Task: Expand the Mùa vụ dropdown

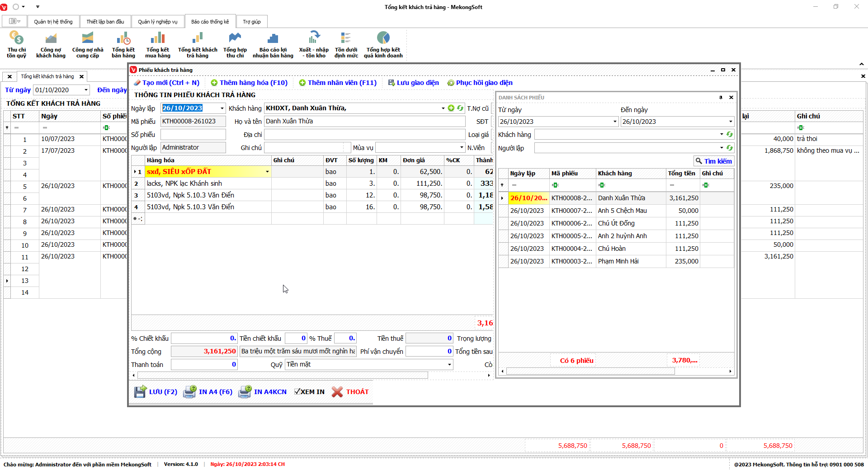Action: point(461,148)
